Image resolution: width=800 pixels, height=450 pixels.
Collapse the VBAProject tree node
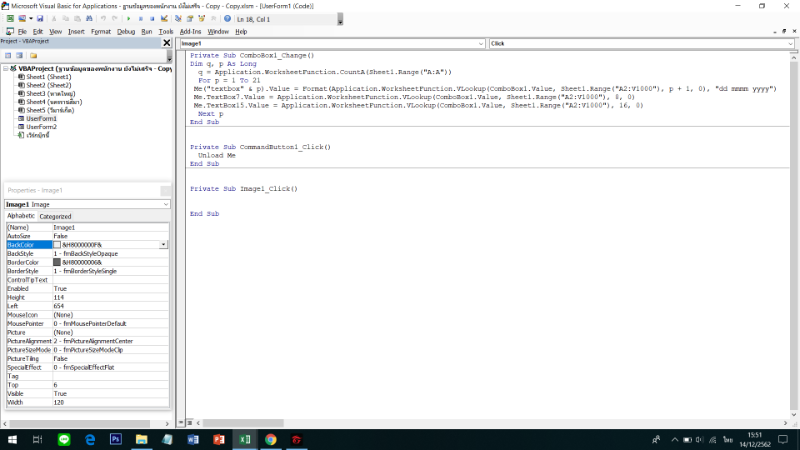point(4,69)
